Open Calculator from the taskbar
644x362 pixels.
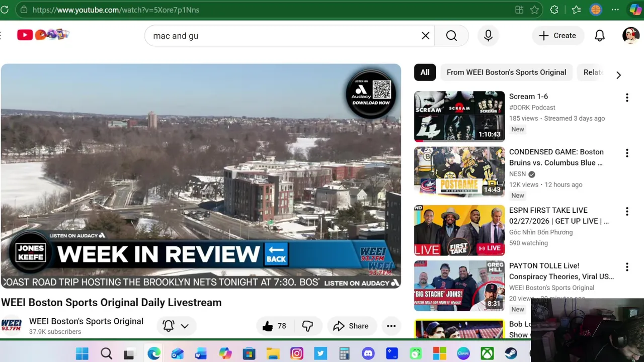[344, 353]
